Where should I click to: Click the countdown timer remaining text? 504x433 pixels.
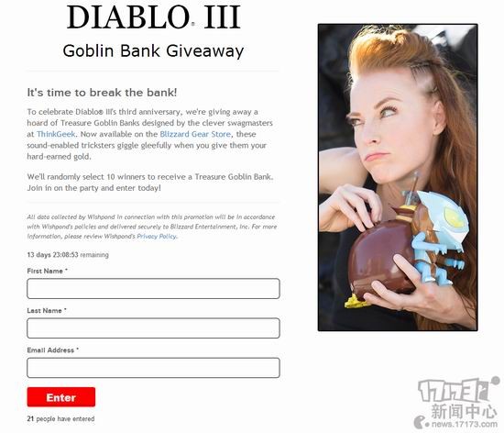(x=68, y=255)
